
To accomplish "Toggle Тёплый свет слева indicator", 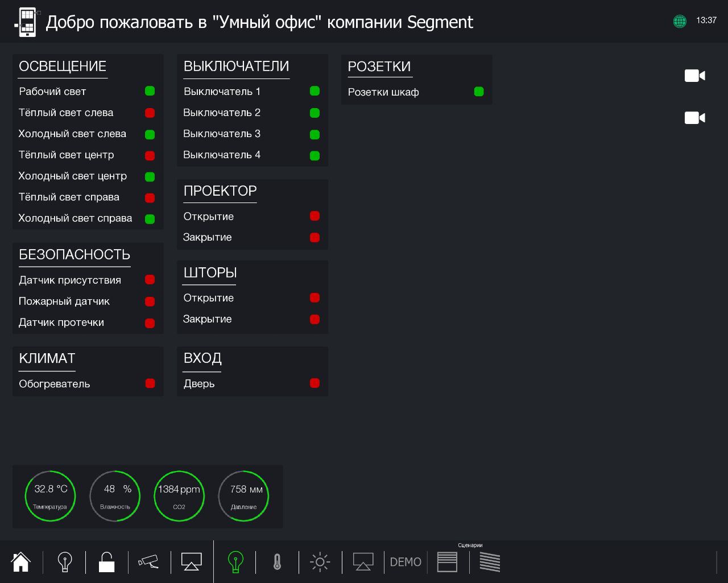I will (x=150, y=113).
